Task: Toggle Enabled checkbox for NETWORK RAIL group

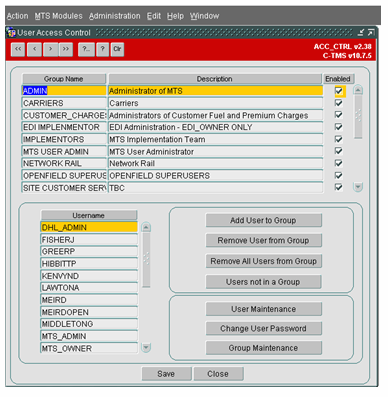Action: (x=339, y=163)
